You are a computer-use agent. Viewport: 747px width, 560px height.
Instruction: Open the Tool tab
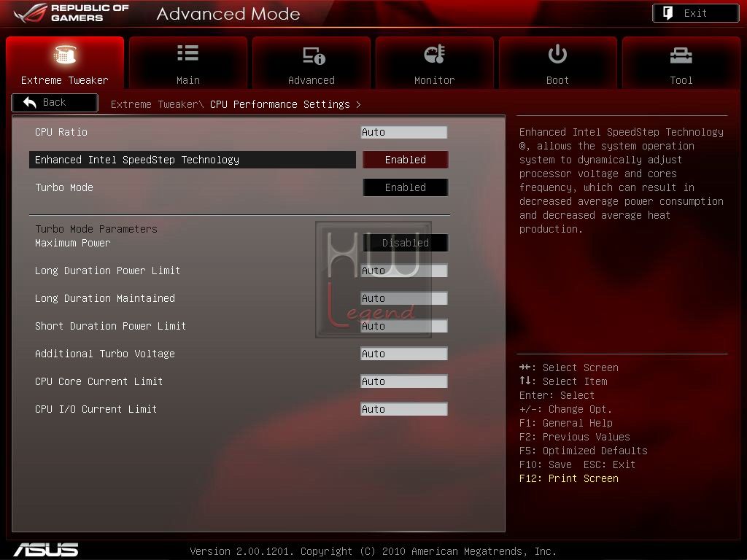pyautogui.click(x=681, y=63)
